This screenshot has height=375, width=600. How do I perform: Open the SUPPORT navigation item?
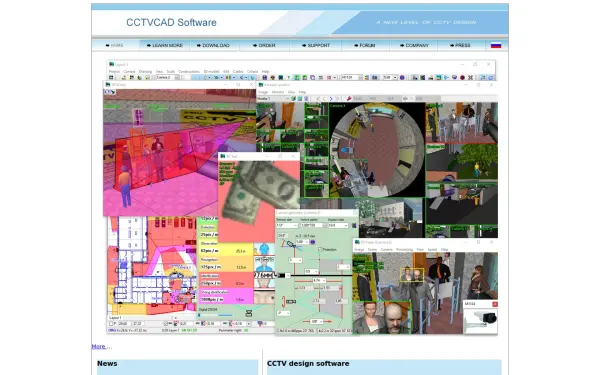316,45
